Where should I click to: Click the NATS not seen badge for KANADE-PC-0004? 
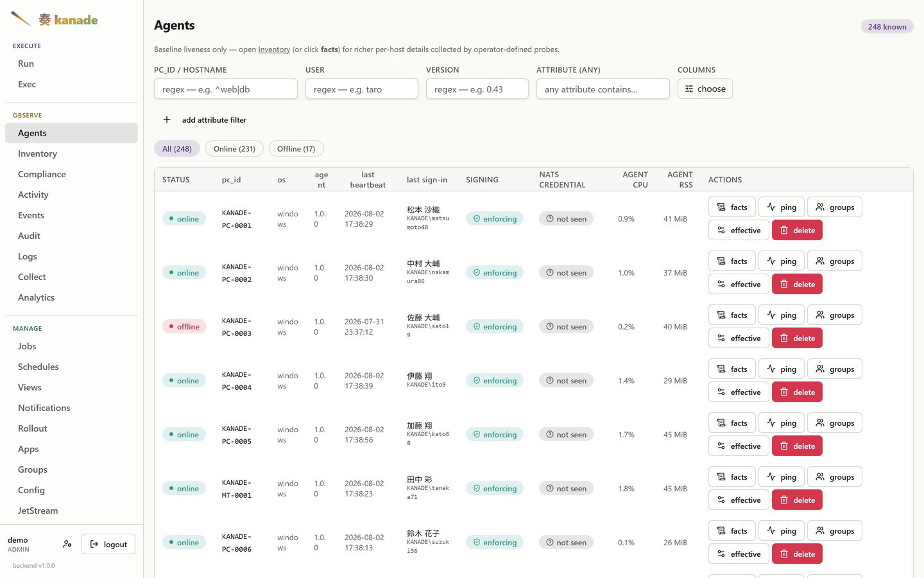(x=567, y=381)
